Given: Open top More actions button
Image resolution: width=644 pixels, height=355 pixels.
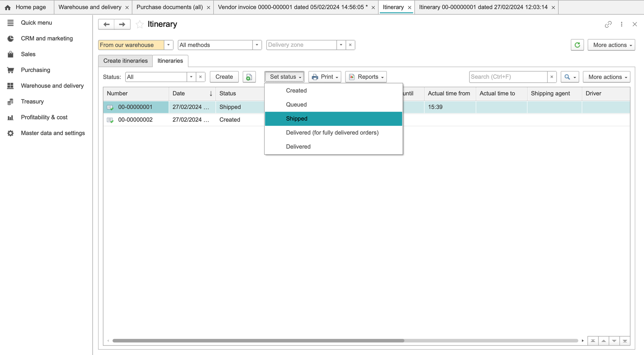Looking at the screenshot, I should coord(611,45).
